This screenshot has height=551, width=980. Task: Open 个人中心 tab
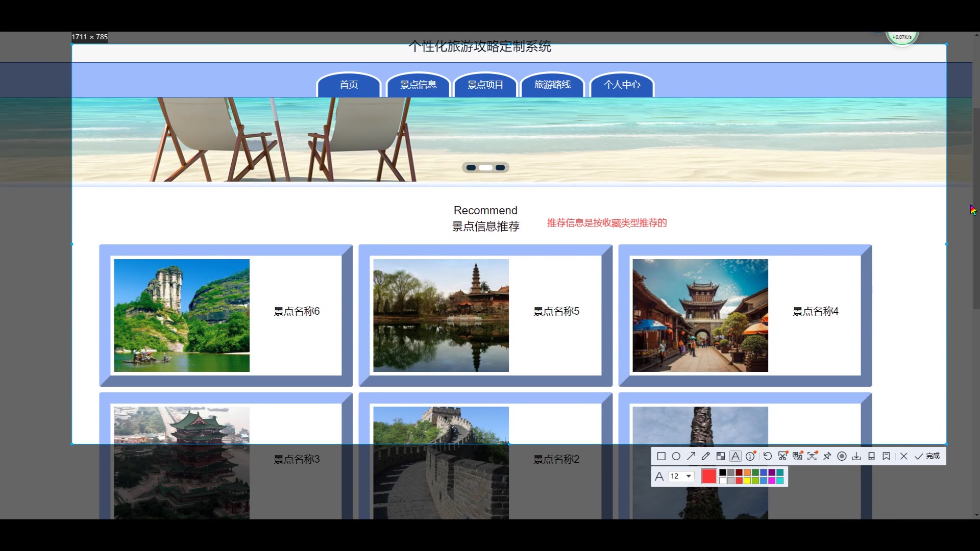(622, 85)
